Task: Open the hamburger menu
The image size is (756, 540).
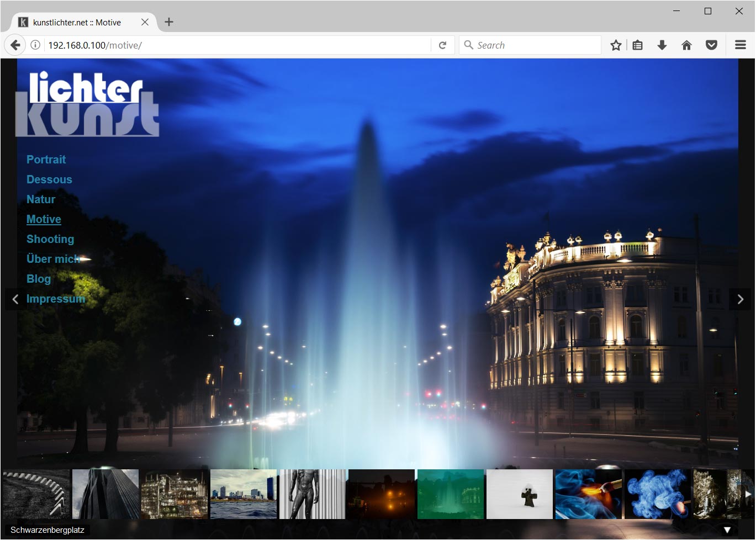Action: point(741,45)
